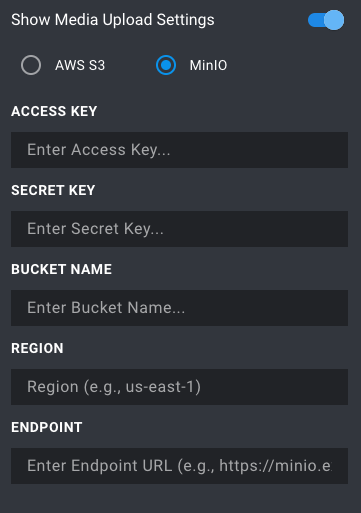This screenshot has height=513, width=361.
Task: Click the ENDPOINT heading label
Action: pos(47,427)
